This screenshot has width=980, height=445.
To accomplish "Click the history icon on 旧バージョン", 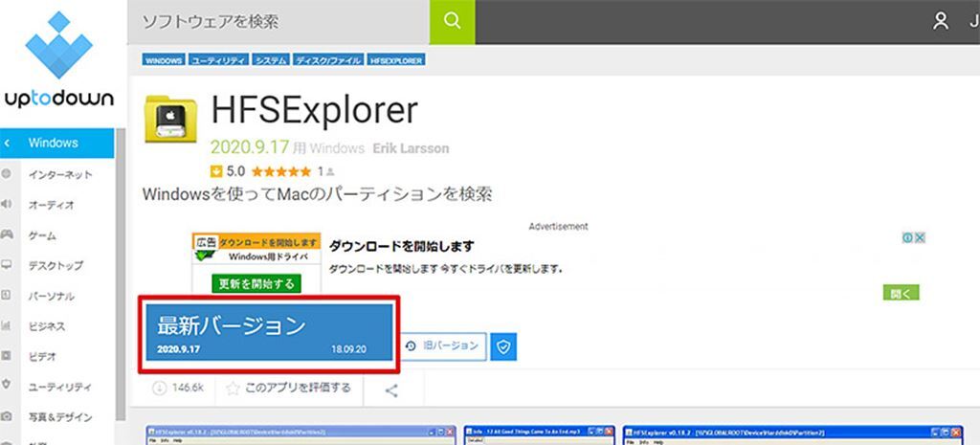I will click(411, 345).
